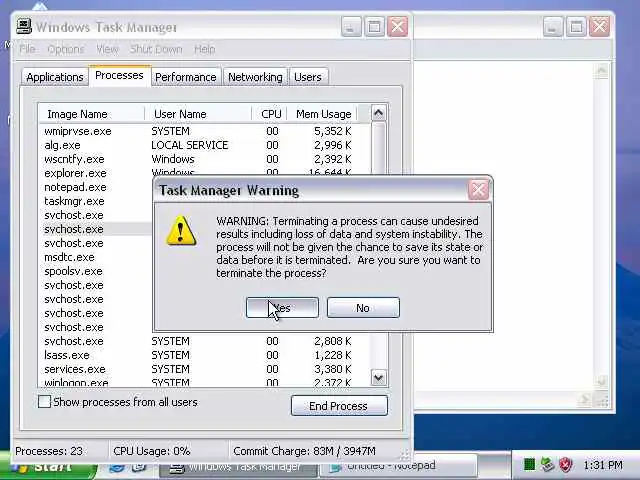This screenshot has width=640, height=480.
Task: Open the Options menu
Action: 66,49
